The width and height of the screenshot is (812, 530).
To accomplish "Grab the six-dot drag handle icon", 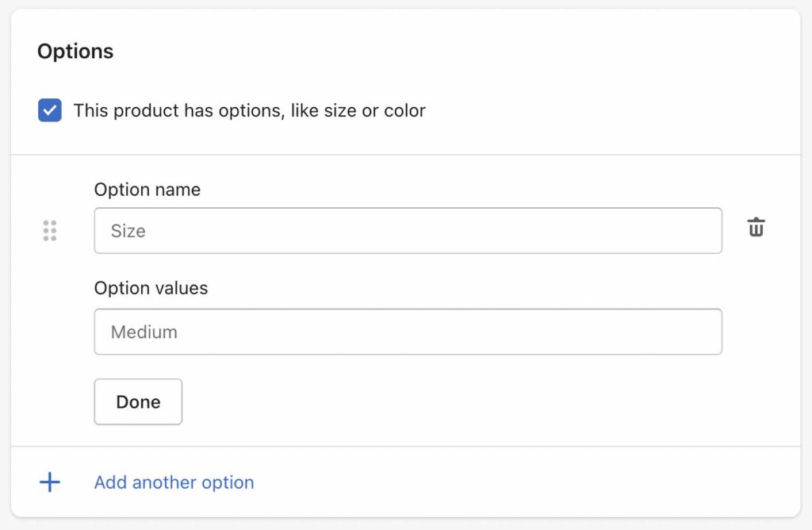I will coord(50,231).
